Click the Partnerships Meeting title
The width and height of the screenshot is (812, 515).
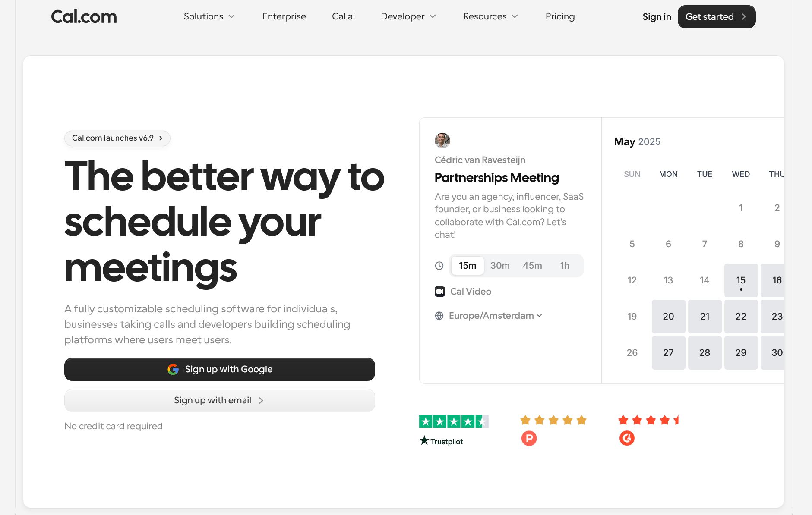(x=496, y=178)
